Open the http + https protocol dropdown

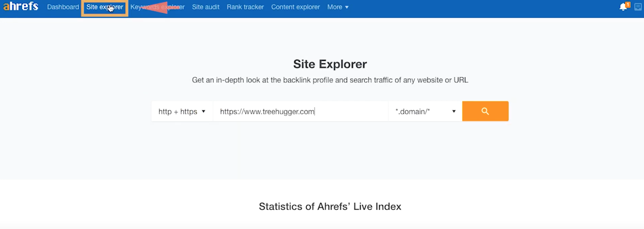[x=182, y=111]
